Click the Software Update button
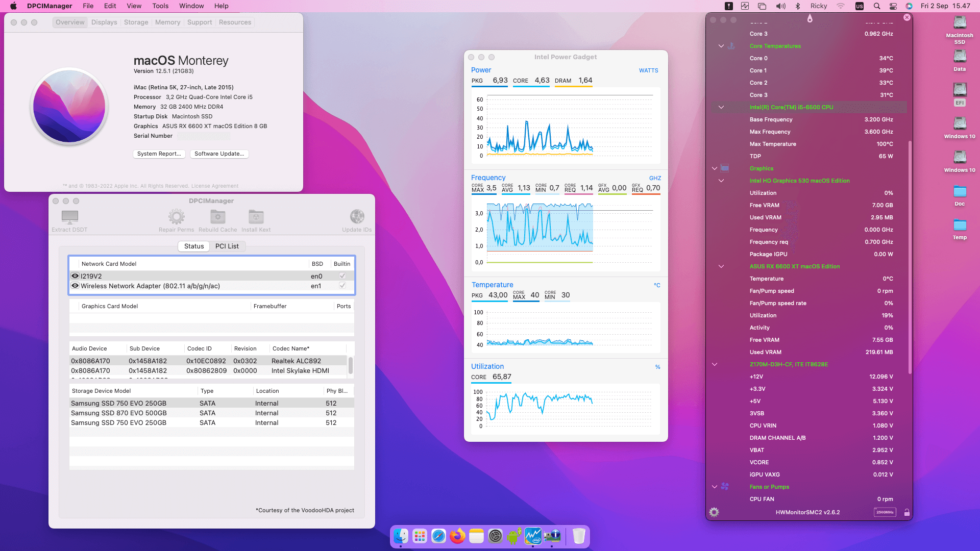 point(219,154)
